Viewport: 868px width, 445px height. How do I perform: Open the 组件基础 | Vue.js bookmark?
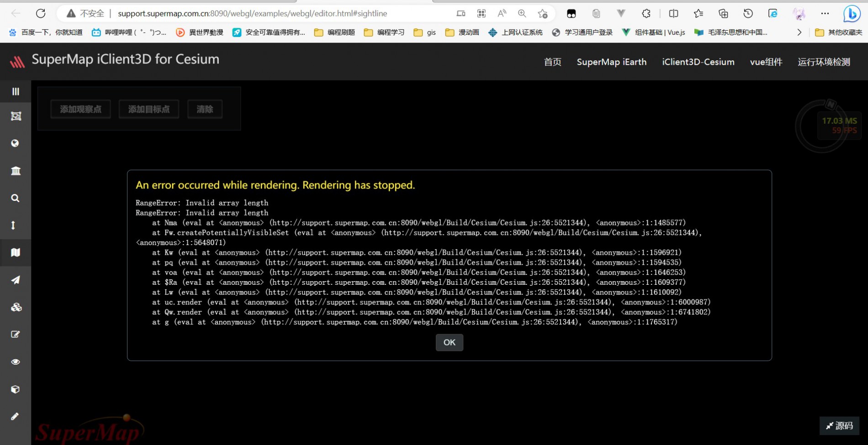click(653, 32)
